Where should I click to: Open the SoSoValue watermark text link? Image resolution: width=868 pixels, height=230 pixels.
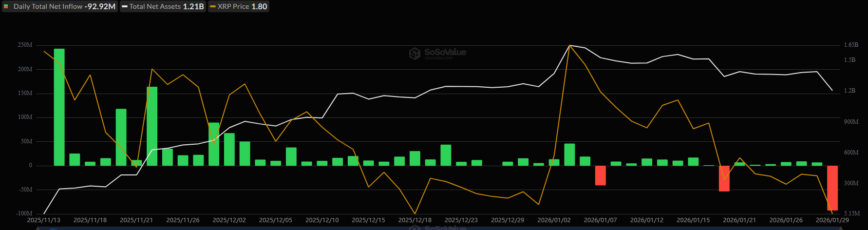(x=445, y=52)
